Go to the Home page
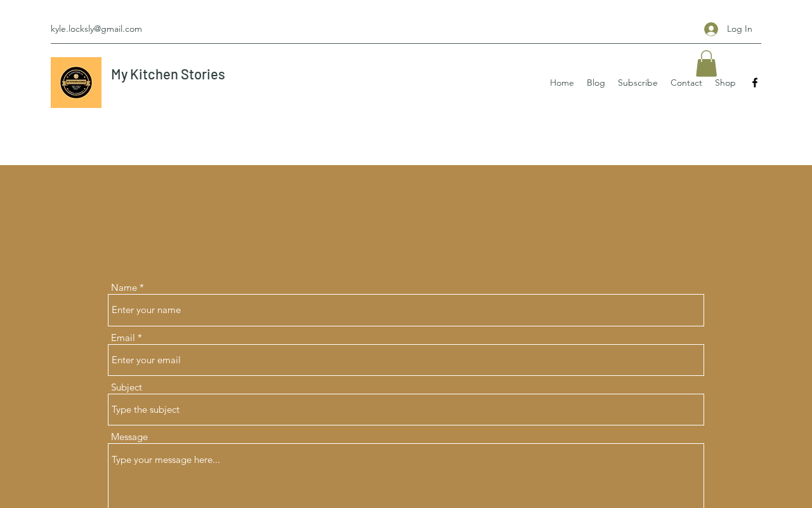 562,83
